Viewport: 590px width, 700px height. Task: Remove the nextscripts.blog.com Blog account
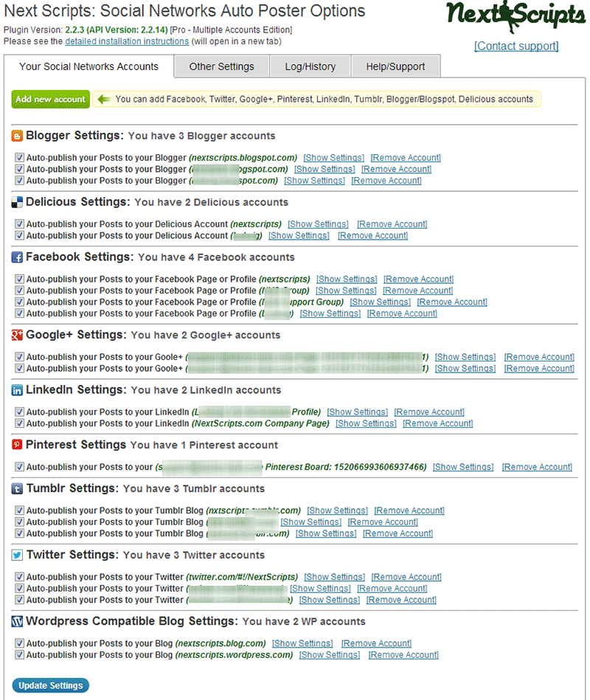377,643
